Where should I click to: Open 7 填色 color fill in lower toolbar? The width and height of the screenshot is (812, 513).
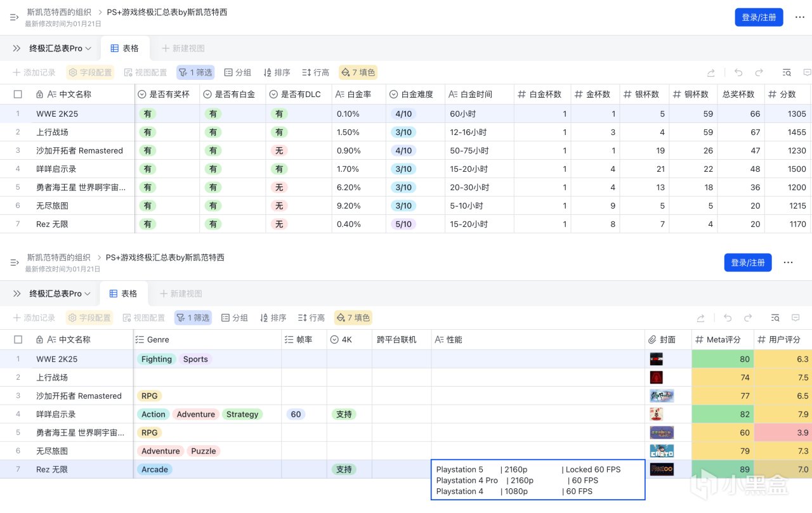[353, 318]
